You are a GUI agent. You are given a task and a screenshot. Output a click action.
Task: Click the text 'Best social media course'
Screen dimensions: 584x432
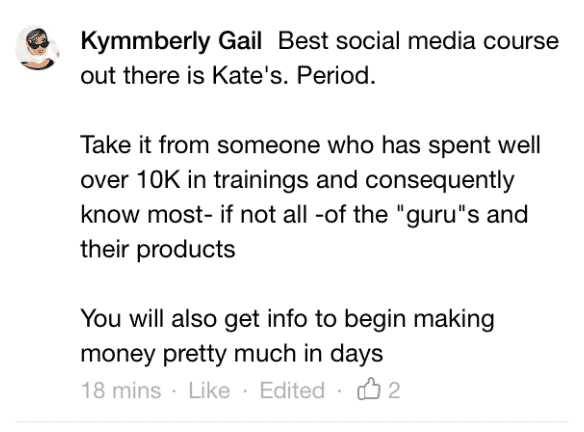(x=418, y=41)
